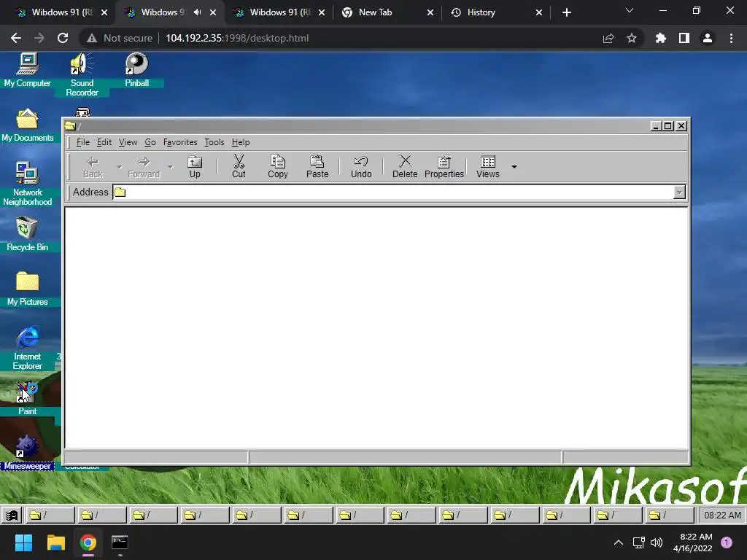Open the My Documents desktop icon
The image size is (747, 560).
(27, 125)
